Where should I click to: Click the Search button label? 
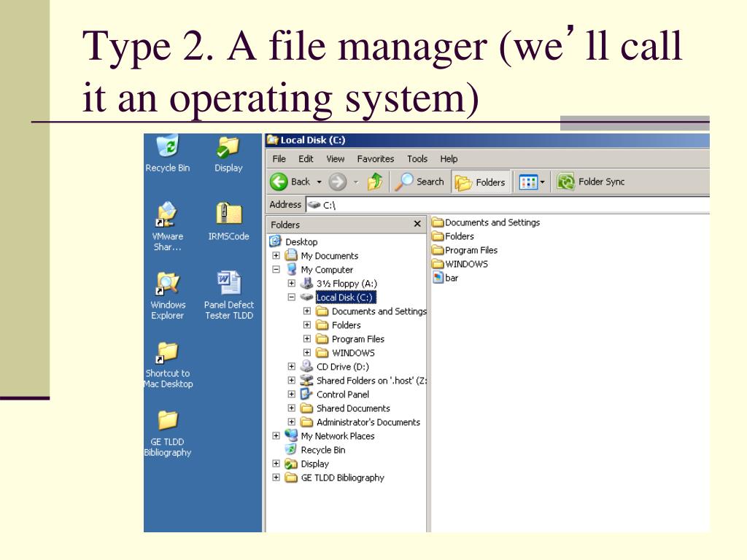[430, 182]
